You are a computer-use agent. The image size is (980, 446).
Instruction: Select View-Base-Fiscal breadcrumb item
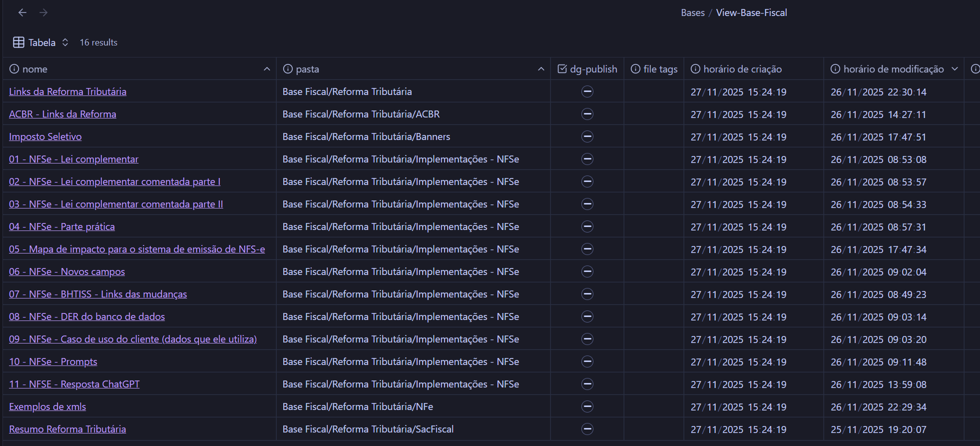[x=751, y=13]
